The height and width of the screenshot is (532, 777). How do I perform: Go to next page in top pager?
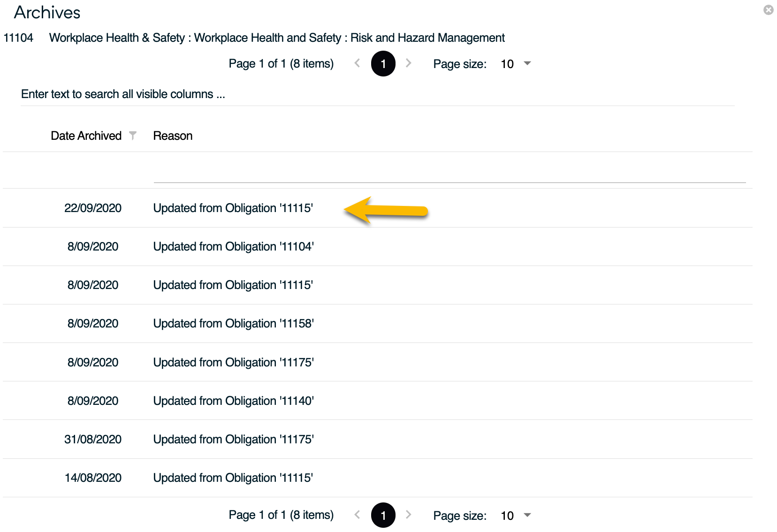408,63
